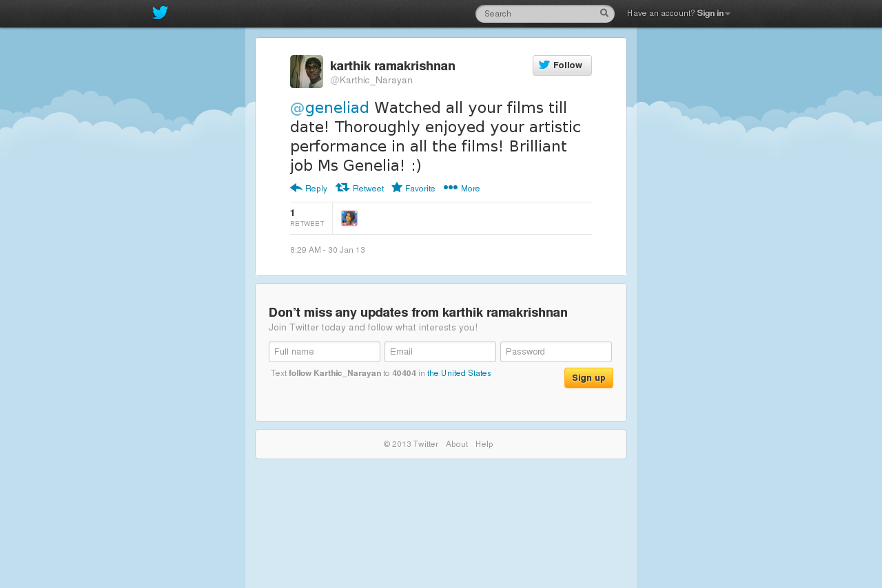Viewport: 882px width, 588px height.
Task: Click the Password field
Action: (x=556, y=352)
